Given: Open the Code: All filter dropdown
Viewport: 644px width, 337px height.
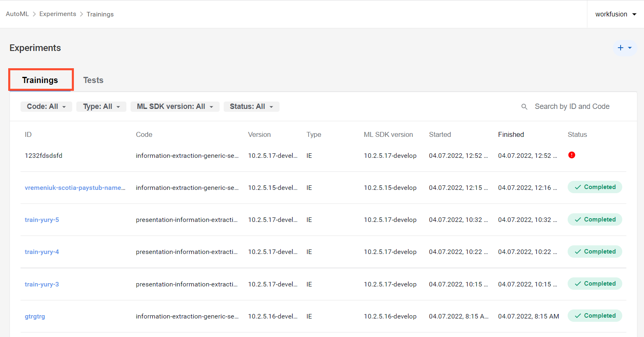Looking at the screenshot, I should coord(46,106).
